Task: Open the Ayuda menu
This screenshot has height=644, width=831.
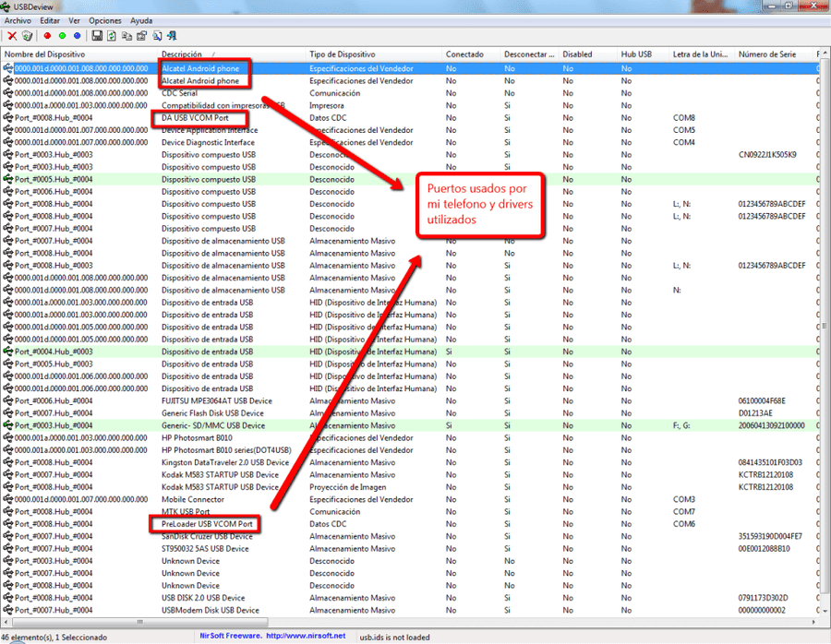Action: (141, 20)
